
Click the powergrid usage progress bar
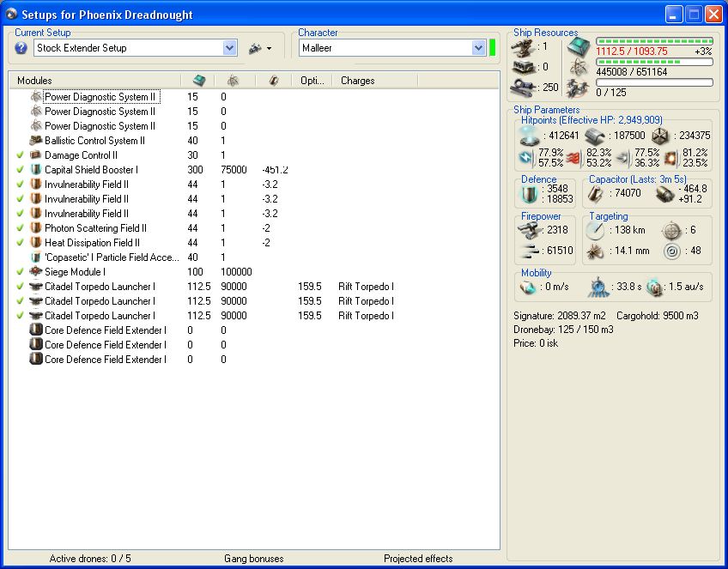(655, 62)
